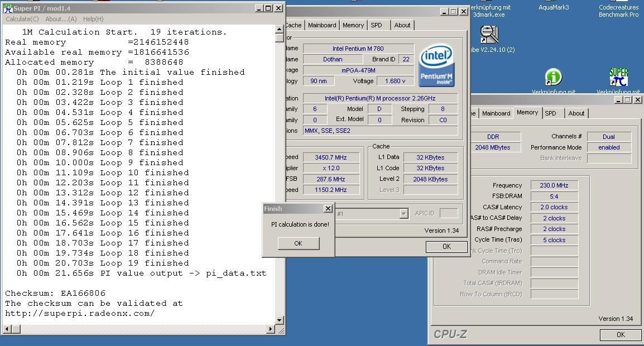Viewport: 644px width, 346px height.
Task: Select the About tab in the CPU-Z memory window
Action: [576, 113]
